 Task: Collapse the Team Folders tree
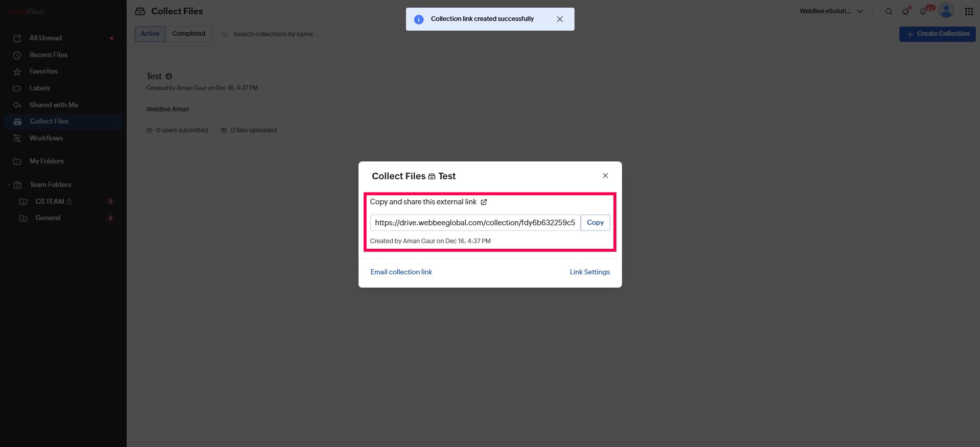click(x=8, y=185)
